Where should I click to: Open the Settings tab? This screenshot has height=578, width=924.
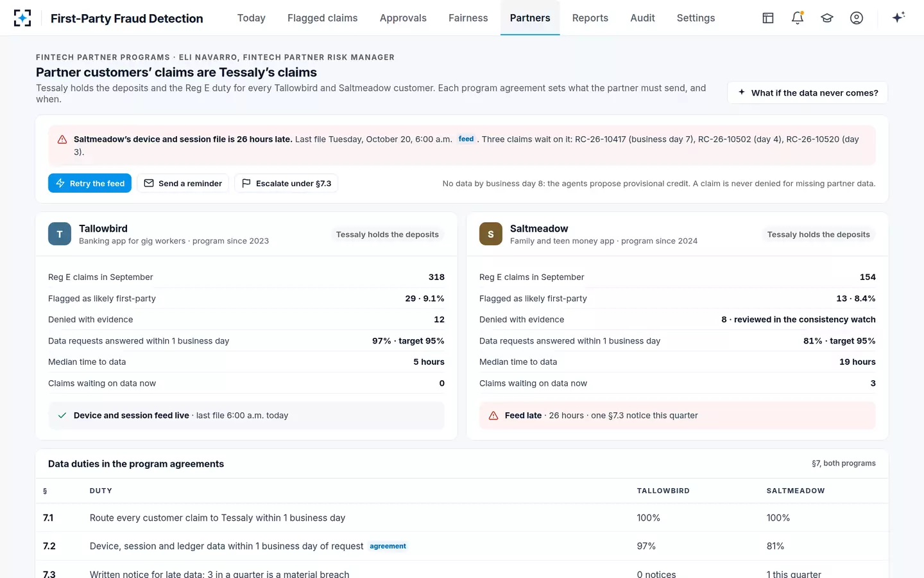pos(696,18)
